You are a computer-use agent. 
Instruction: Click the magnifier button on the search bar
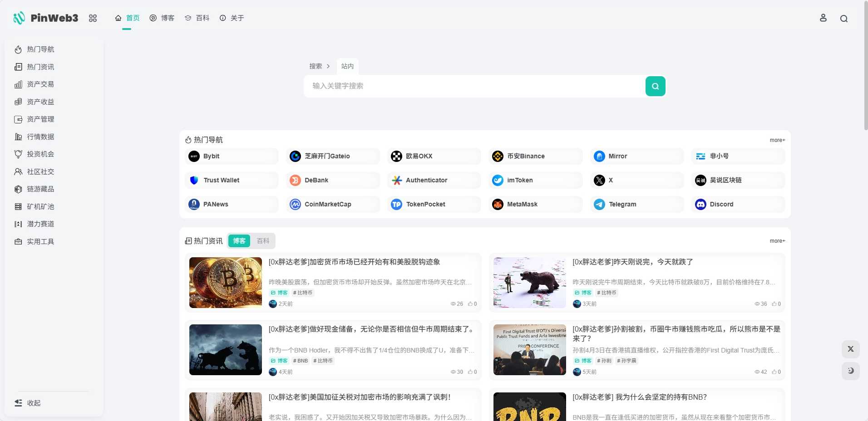point(655,86)
